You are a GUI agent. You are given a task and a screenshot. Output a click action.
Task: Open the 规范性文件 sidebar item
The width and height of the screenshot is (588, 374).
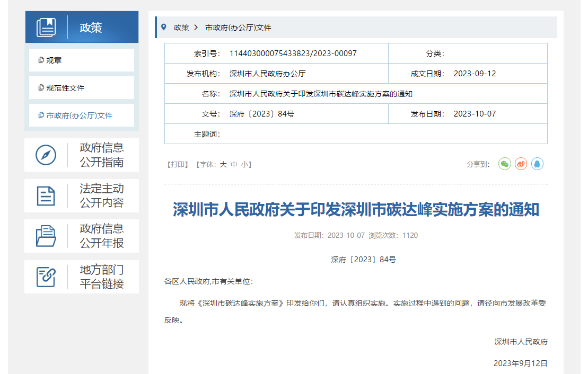(65, 88)
